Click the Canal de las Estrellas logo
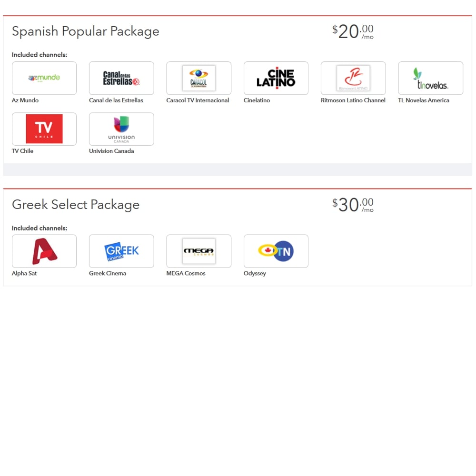Image resolution: width=476 pixels, height=476 pixels. tap(121, 78)
